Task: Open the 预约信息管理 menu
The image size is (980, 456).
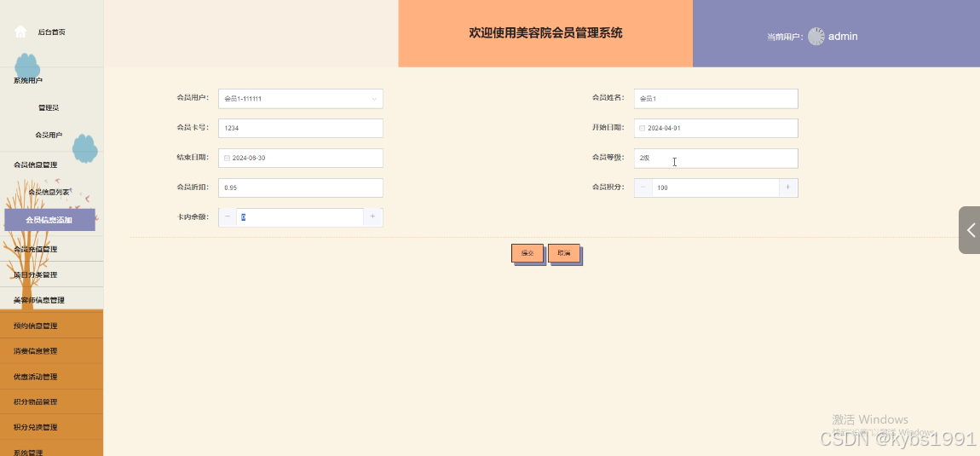Action: pos(36,326)
